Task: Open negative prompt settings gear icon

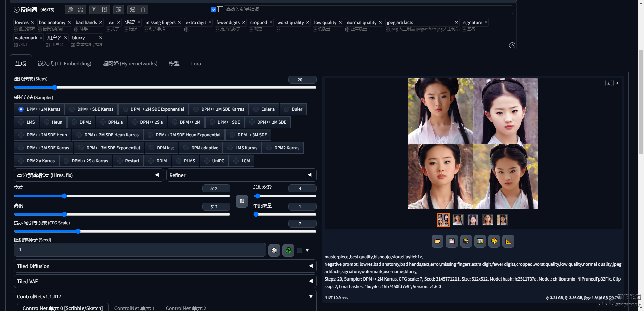Action: pyautogui.click(x=80, y=10)
